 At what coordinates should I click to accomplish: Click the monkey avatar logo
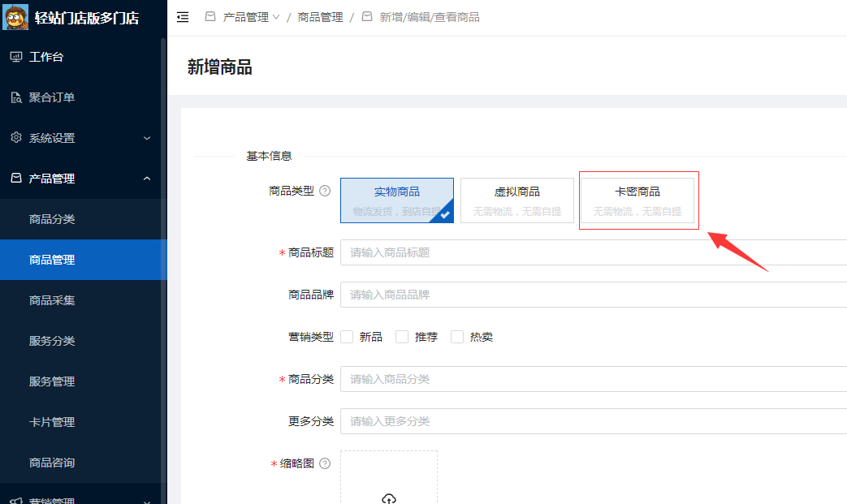click(16, 17)
